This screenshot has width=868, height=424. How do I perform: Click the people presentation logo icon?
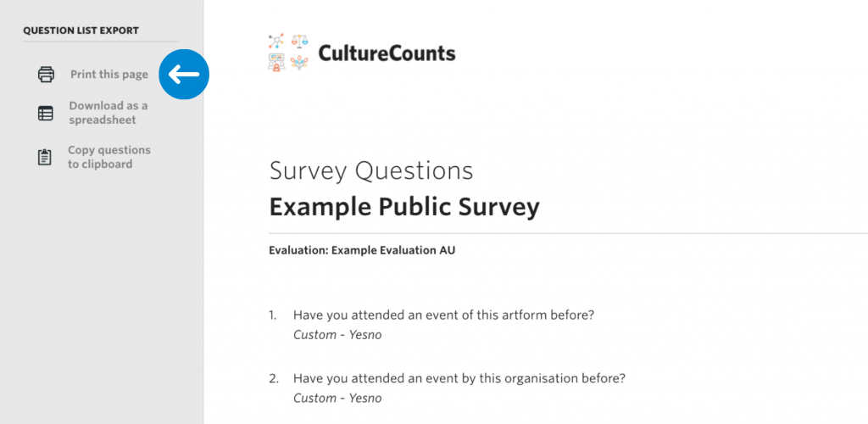pyautogui.click(x=276, y=63)
